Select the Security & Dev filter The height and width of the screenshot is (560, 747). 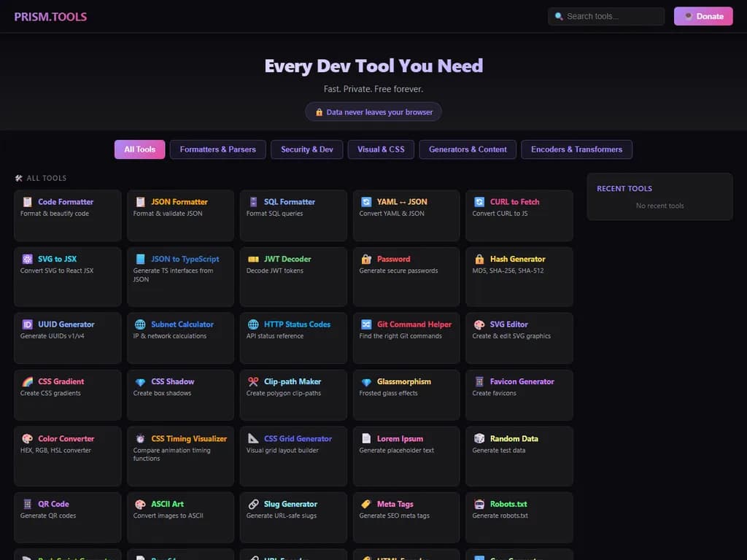pyautogui.click(x=307, y=149)
